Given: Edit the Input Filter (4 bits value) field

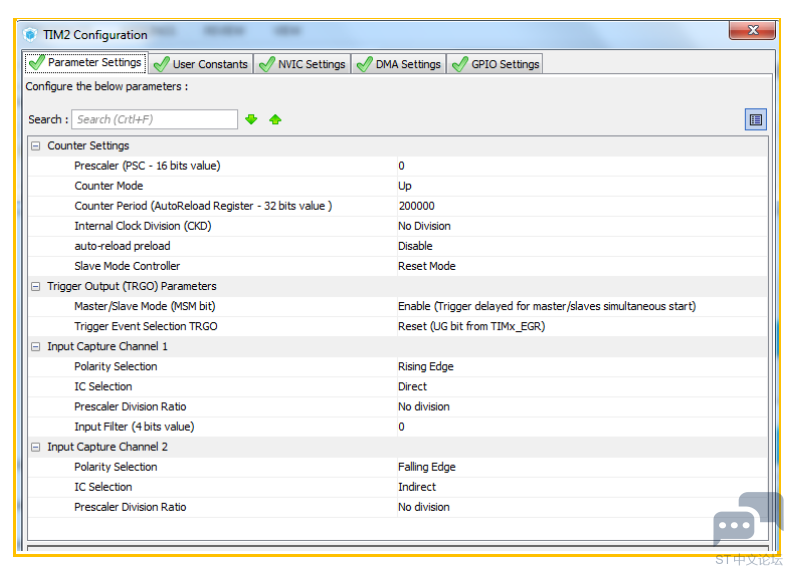Looking at the screenshot, I should point(582,427).
